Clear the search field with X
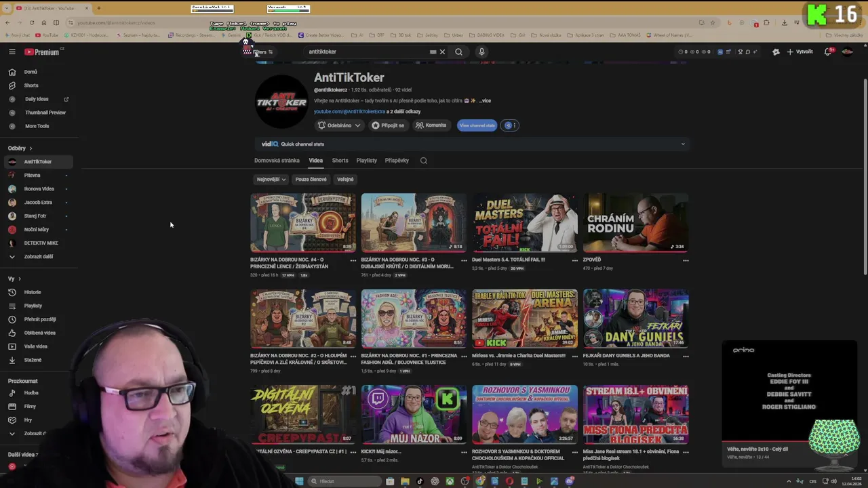The width and height of the screenshot is (868, 488). point(442,52)
